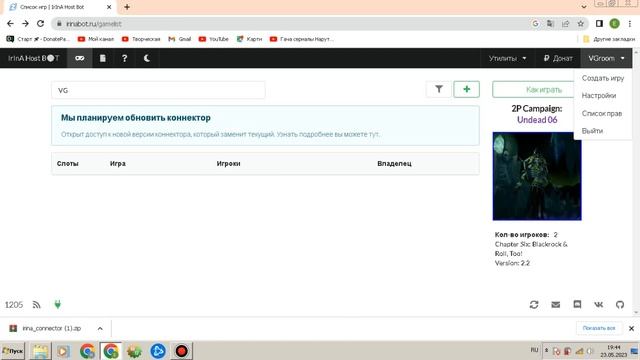Reload the page
The image size is (640, 360).
[40, 24]
